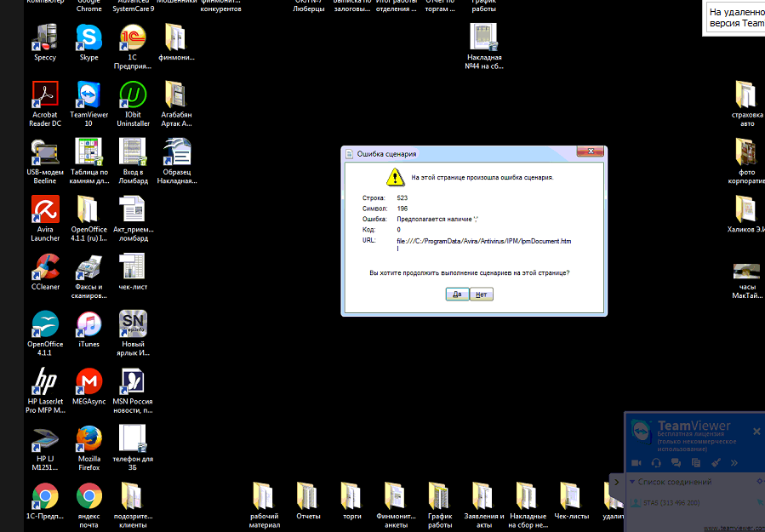Image resolution: width=765 pixels, height=532 pixels.
Task: Select OpenOffice 4.1.1 seagull shortcut
Action: [x=45, y=334]
